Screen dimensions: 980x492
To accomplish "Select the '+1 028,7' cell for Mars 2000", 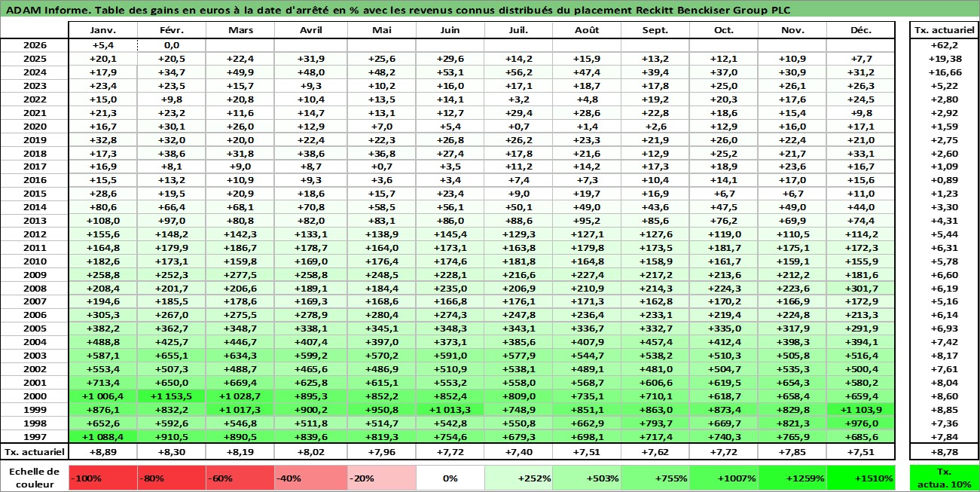I will 240,396.
